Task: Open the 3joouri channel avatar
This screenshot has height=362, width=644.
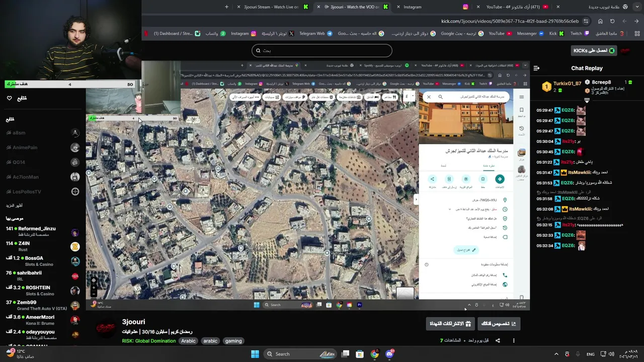Action: [106, 328]
